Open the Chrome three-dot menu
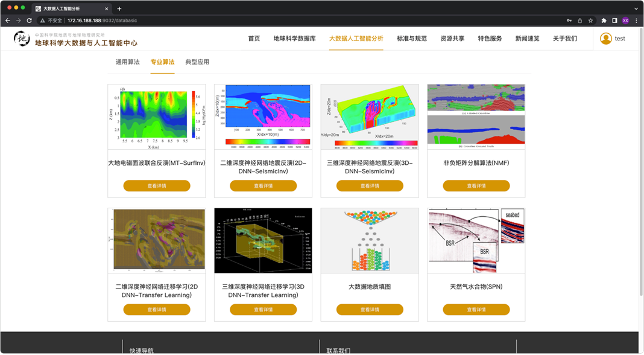Viewport: 644px width, 355px height. pyautogui.click(x=636, y=21)
